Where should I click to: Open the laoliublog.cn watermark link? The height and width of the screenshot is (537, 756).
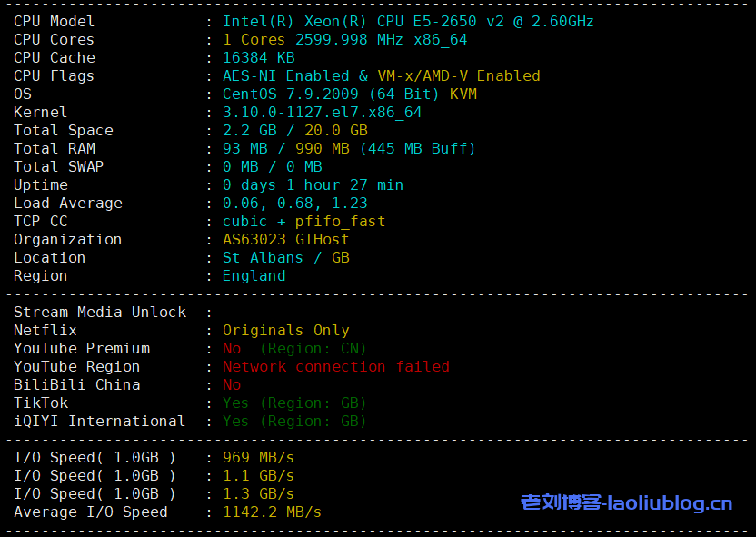[x=626, y=502]
